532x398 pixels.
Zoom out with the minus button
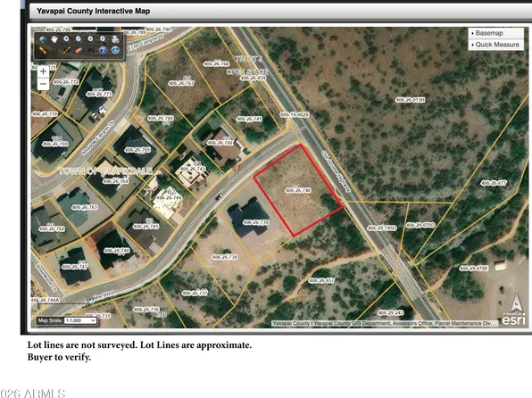tap(43, 84)
